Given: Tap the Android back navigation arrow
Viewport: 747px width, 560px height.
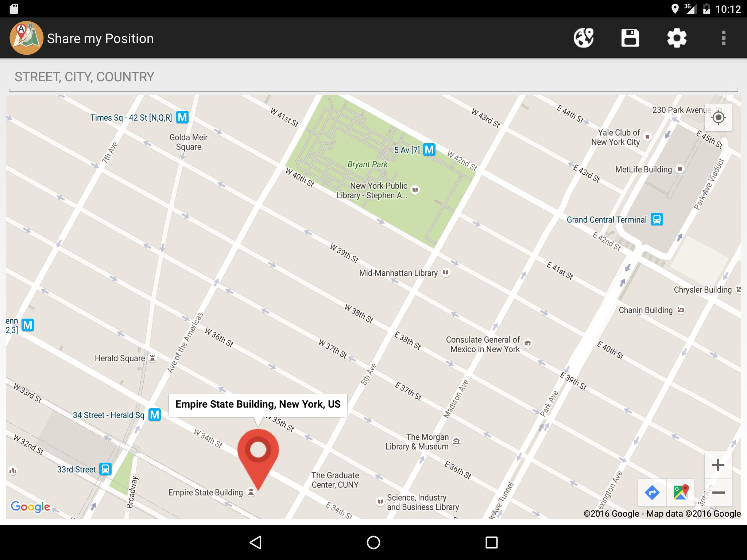Looking at the screenshot, I should point(255,542).
